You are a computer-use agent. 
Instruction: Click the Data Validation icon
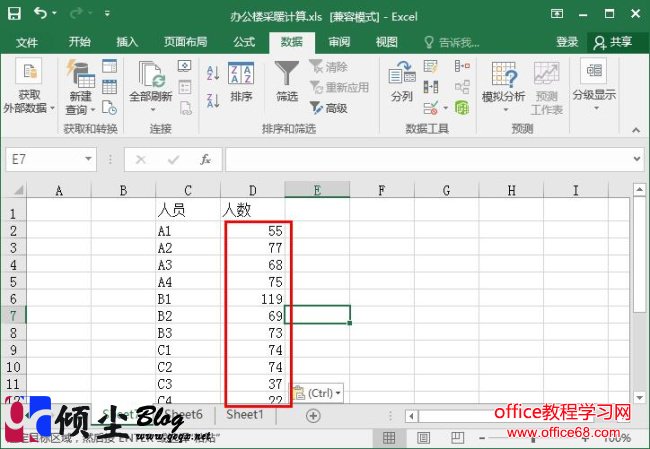tap(431, 108)
